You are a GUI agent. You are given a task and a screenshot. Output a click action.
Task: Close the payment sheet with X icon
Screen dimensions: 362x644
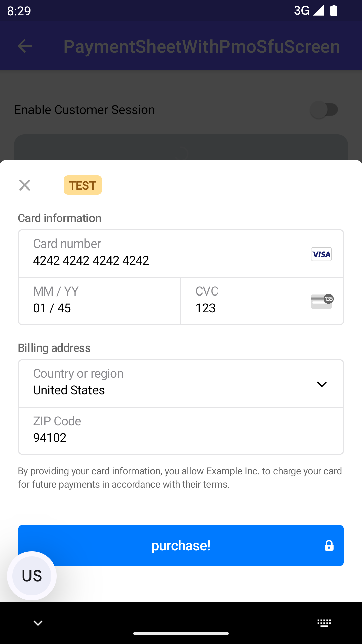click(x=25, y=185)
